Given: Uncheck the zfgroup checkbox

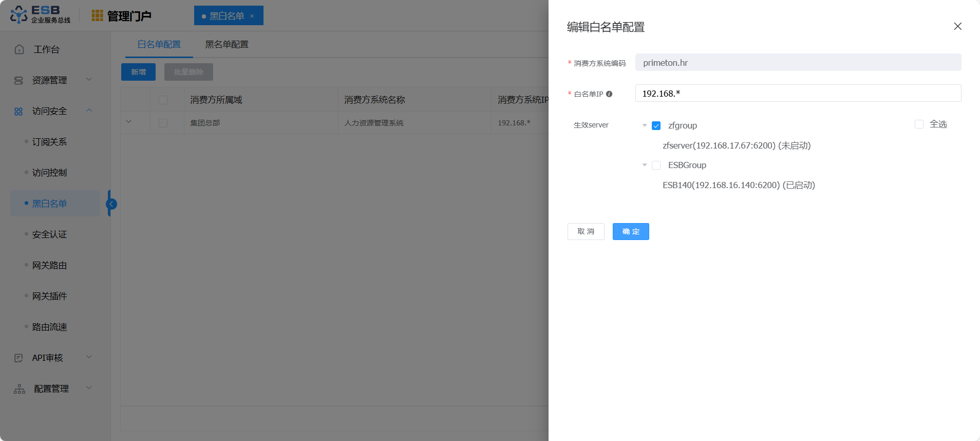Looking at the screenshot, I should (656, 126).
